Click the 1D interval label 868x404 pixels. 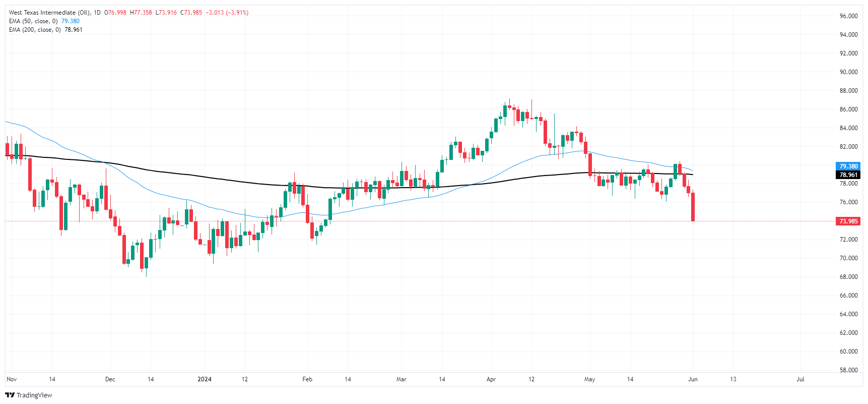[x=97, y=13]
